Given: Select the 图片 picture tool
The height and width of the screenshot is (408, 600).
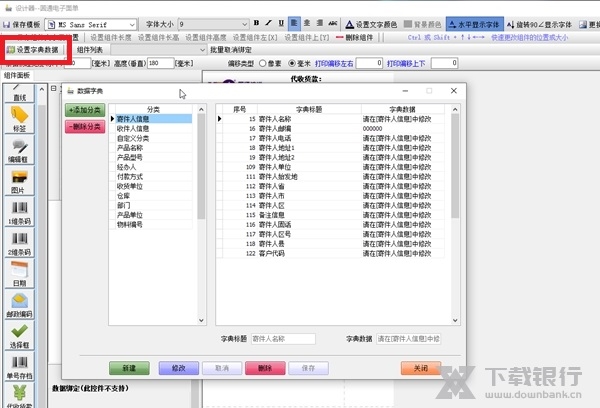Looking at the screenshot, I should tap(20, 181).
